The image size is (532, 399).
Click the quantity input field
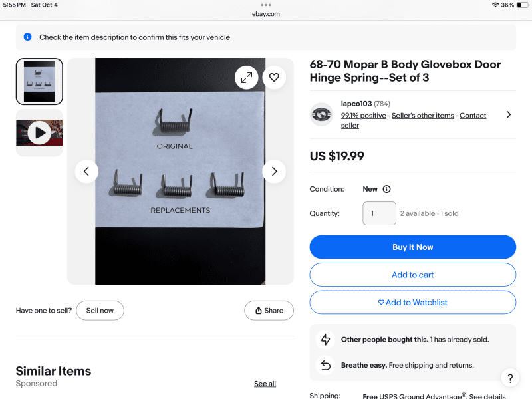point(379,213)
